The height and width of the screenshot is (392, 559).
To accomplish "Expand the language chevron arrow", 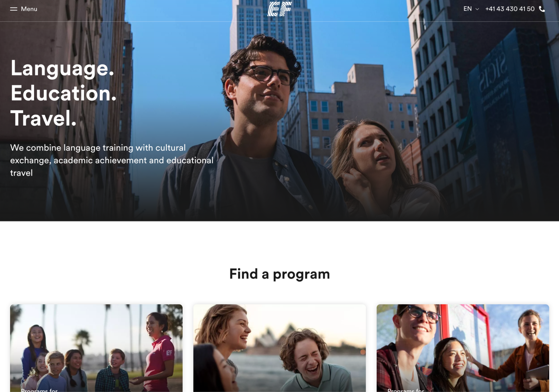I will point(477,9).
